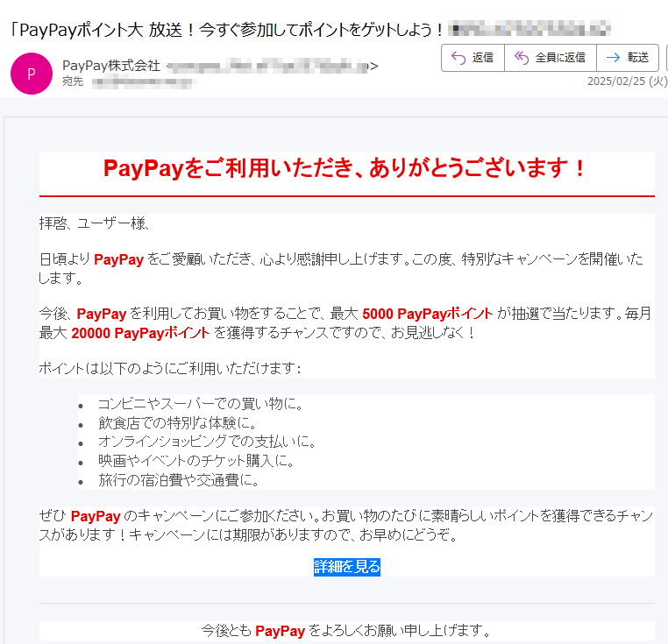Viewport: 668px width, 644px height.
Task: Click the 返信 reply button
Action: click(x=473, y=58)
